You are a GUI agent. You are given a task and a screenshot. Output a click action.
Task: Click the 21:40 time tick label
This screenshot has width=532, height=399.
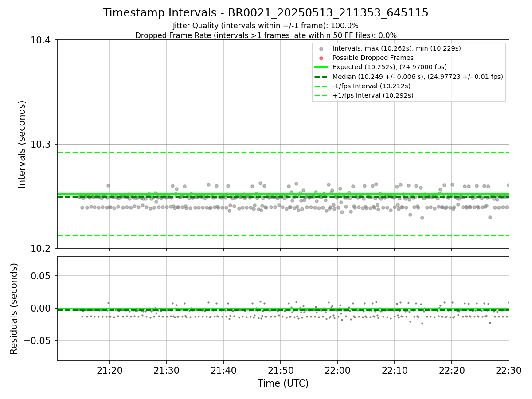(223, 370)
